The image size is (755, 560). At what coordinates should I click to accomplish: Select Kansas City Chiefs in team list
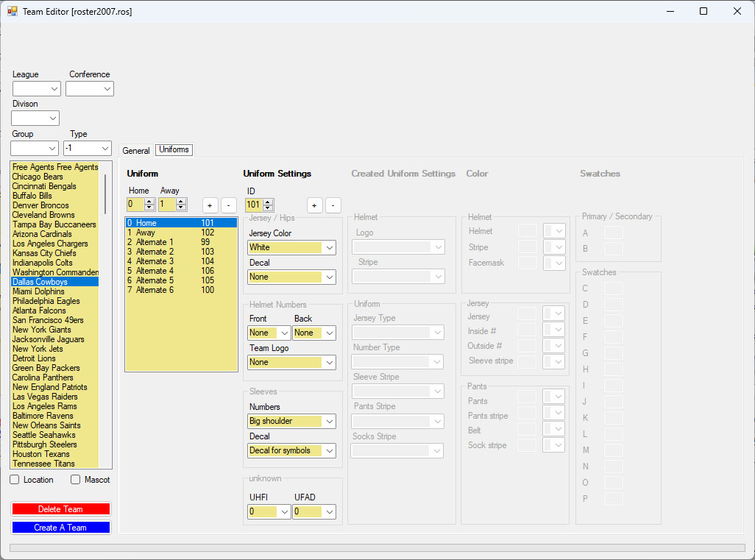55,253
